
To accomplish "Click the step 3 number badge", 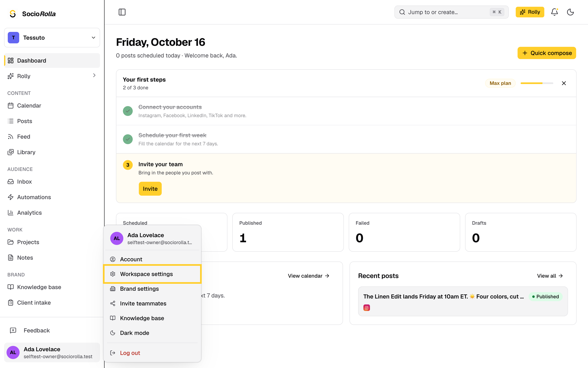I will point(128,165).
